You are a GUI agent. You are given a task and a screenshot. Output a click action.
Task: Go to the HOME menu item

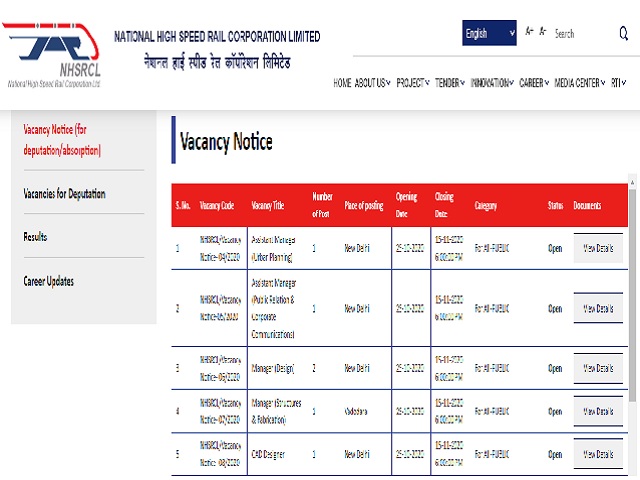[342, 83]
